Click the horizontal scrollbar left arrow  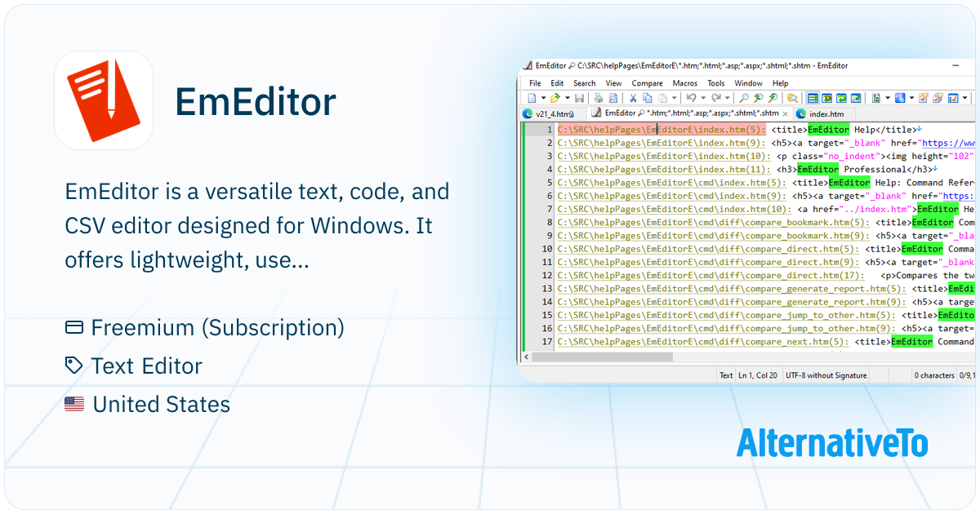point(527,357)
